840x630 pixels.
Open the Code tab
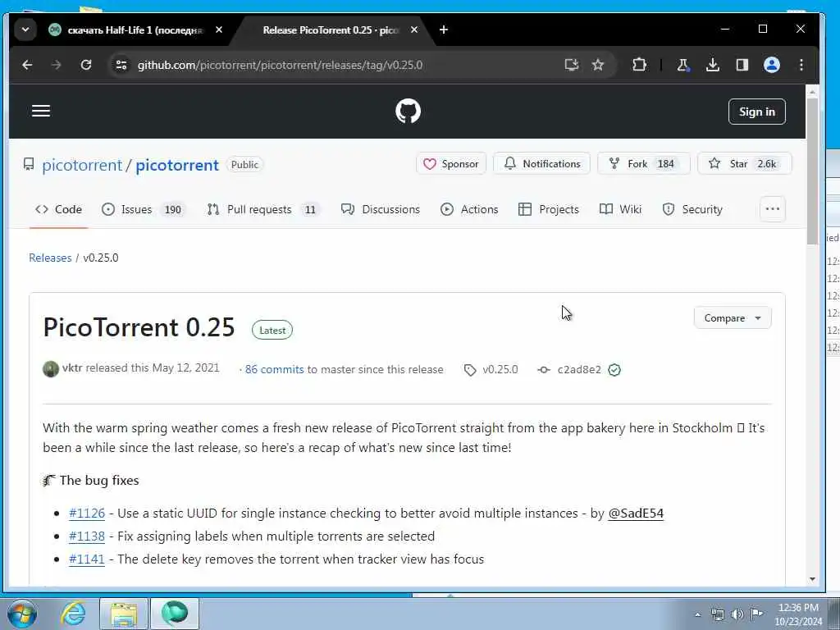(x=58, y=209)
